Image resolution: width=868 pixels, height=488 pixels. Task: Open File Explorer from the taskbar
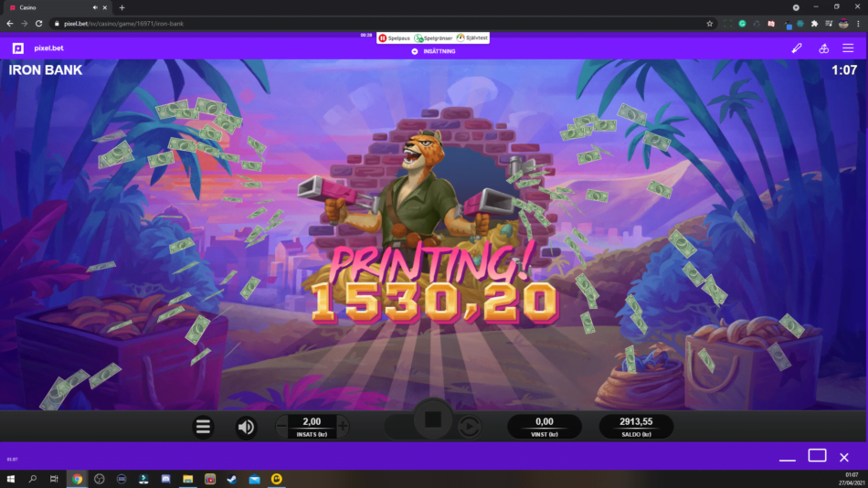click(187, 479)
